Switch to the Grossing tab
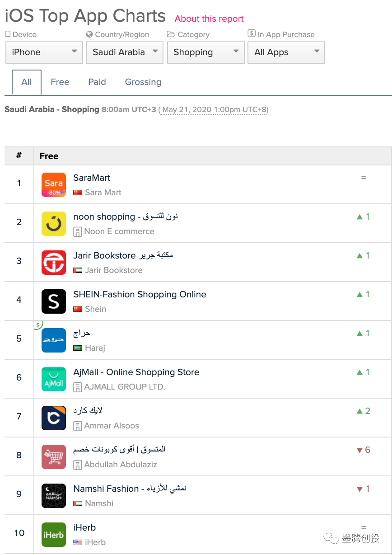The width and height of the screenshot is (392, 555). pyautogui.click(x=143, y=82)
